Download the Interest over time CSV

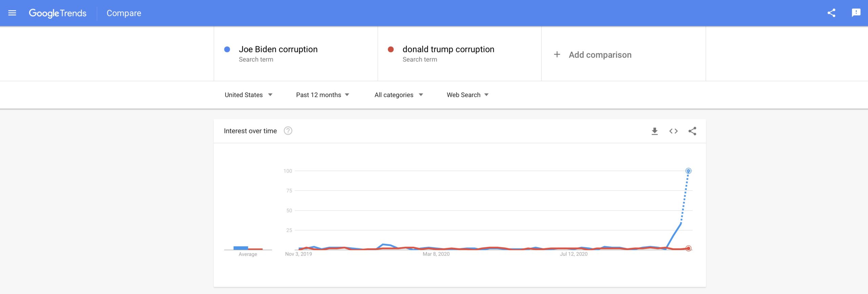[654, 131]
